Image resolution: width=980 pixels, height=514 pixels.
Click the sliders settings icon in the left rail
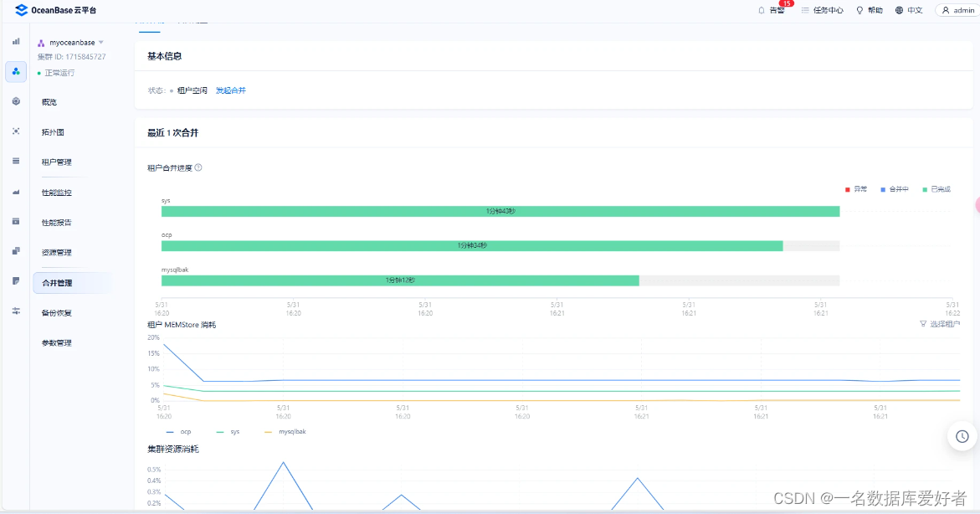pos(16,311)
